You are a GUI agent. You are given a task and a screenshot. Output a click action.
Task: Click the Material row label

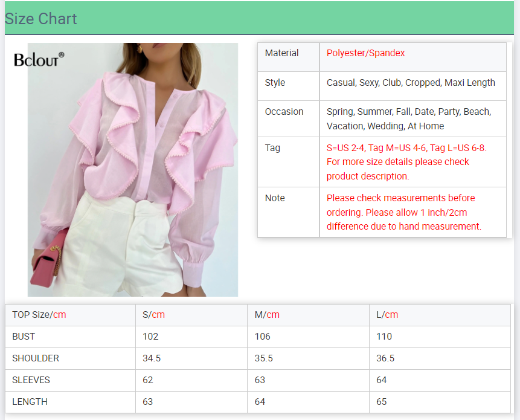click(x=281, y=53)
